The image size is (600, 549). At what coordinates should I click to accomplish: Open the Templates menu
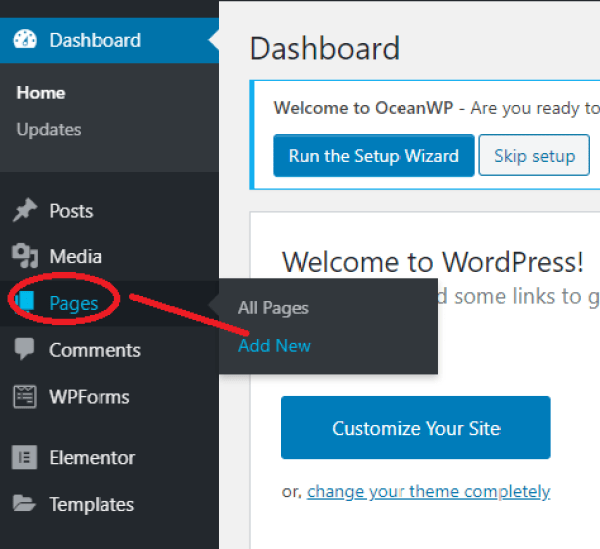(109, 504)
